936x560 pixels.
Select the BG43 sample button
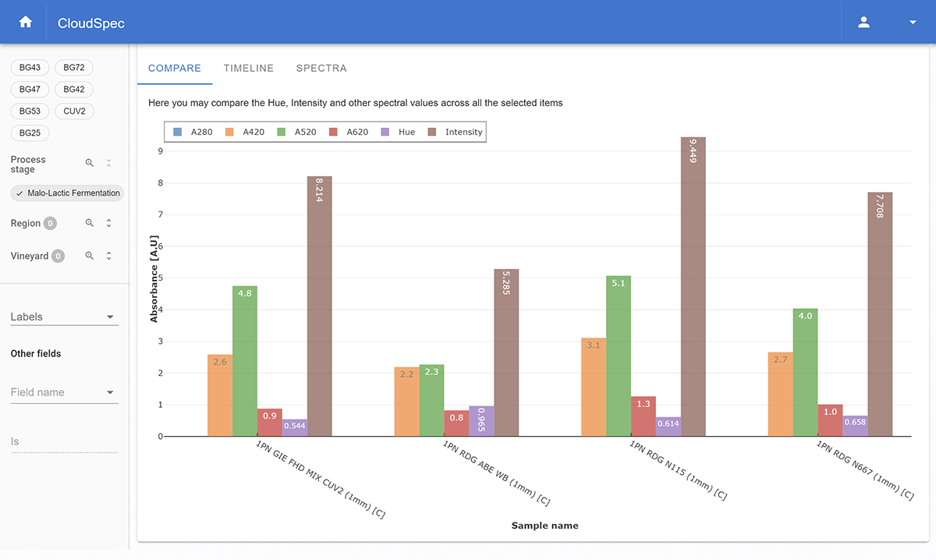pos(30,67)
